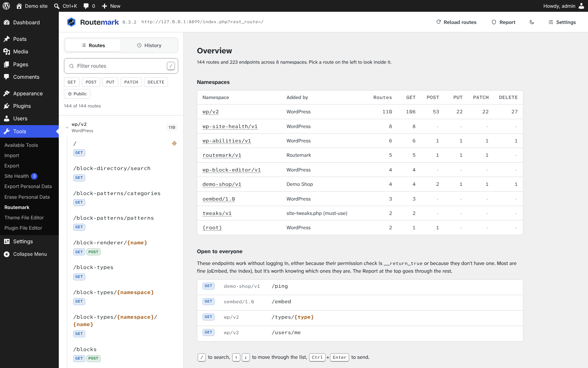The height and width of the screenshot is (368, 588).
Task: Collapse the admin sidebar menu
Action: coord(29,254)
